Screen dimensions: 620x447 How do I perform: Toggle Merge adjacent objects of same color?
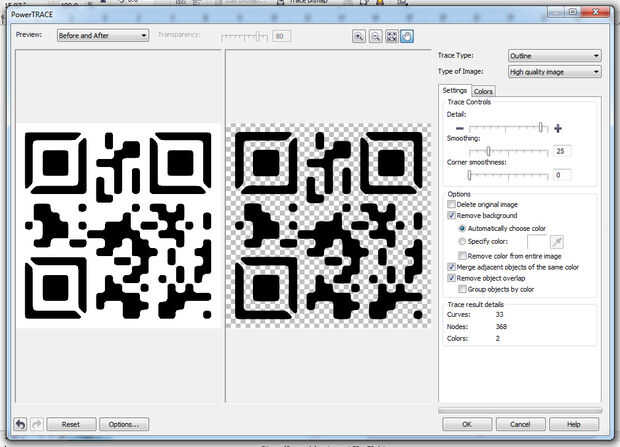(451, 267)
